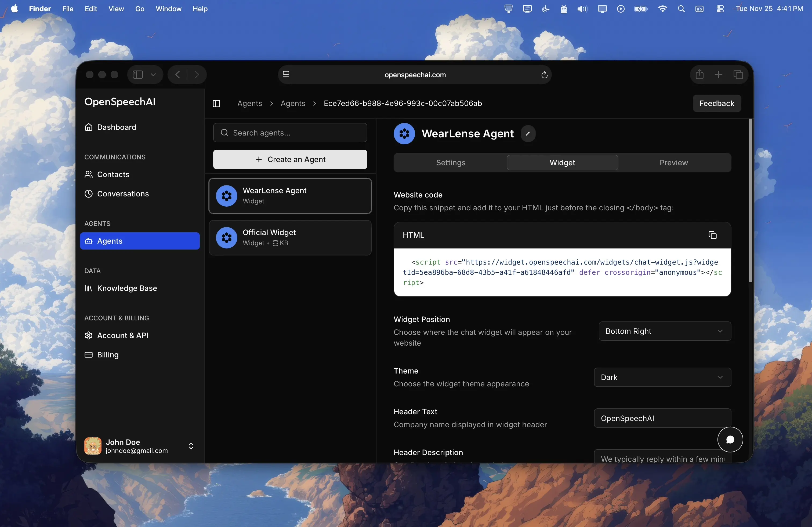Reload the openspeechai.com page
This screenshot has height=527, width=812.
tap(544, 75)
